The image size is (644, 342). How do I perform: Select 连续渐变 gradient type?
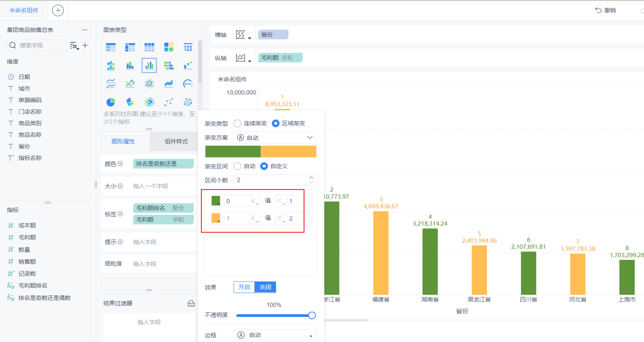coord(237,123)
